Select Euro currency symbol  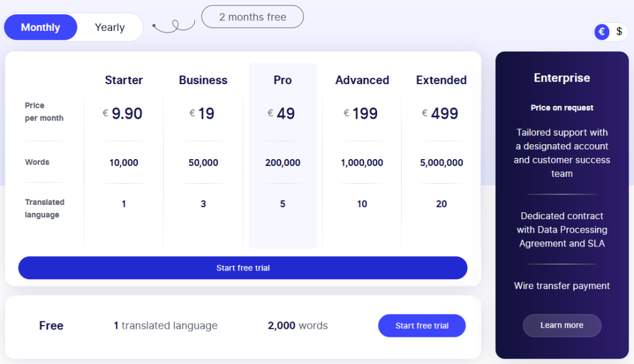point(601,32)
